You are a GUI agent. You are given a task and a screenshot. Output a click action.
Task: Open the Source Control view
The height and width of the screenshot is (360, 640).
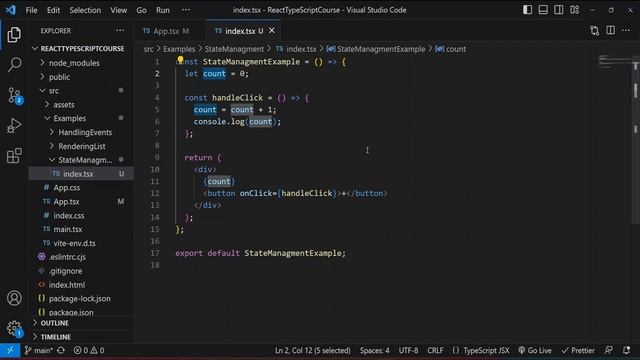tap(15, 96)
